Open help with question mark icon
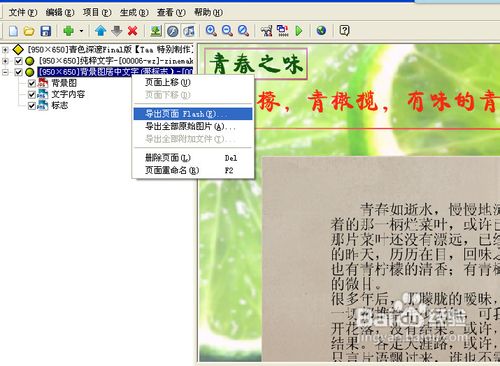Screen dimensions: 500x366 point(344,31)
